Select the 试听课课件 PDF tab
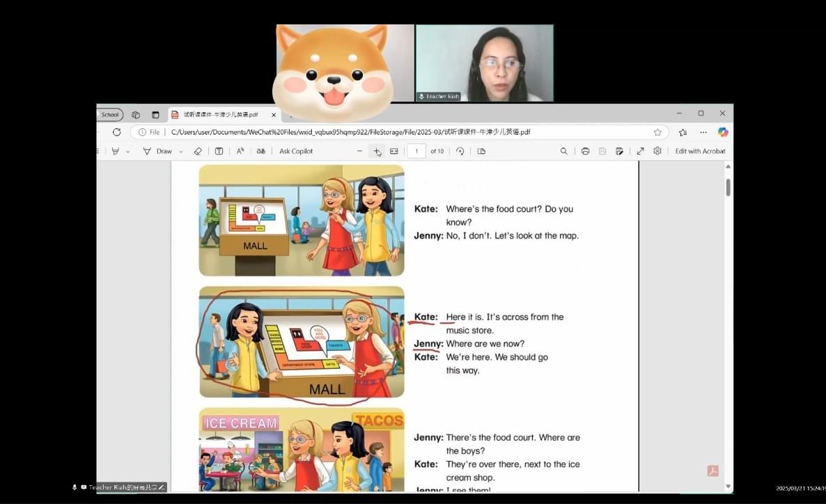The width and height of the screenshot is (826, 504). (x=215, y=115)
